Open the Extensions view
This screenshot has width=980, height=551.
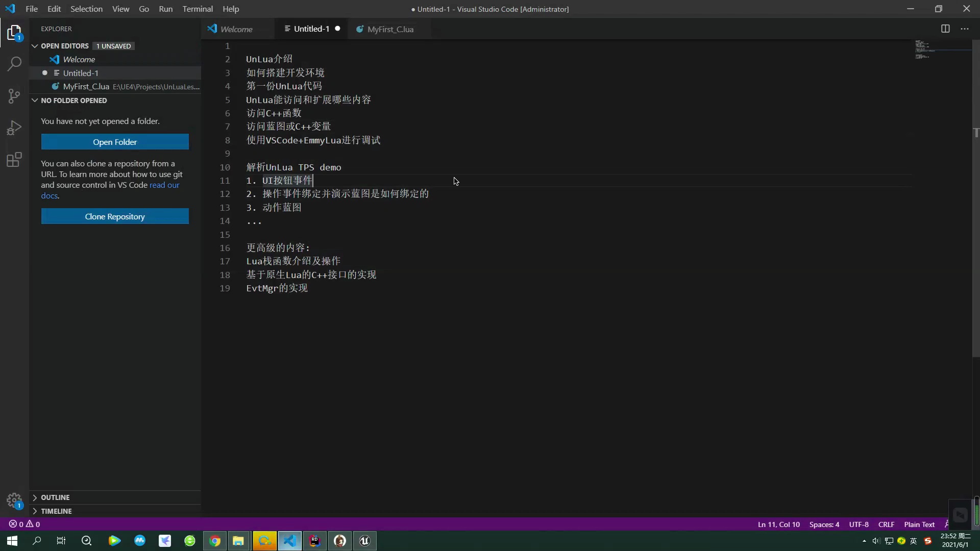pos(15,160)
